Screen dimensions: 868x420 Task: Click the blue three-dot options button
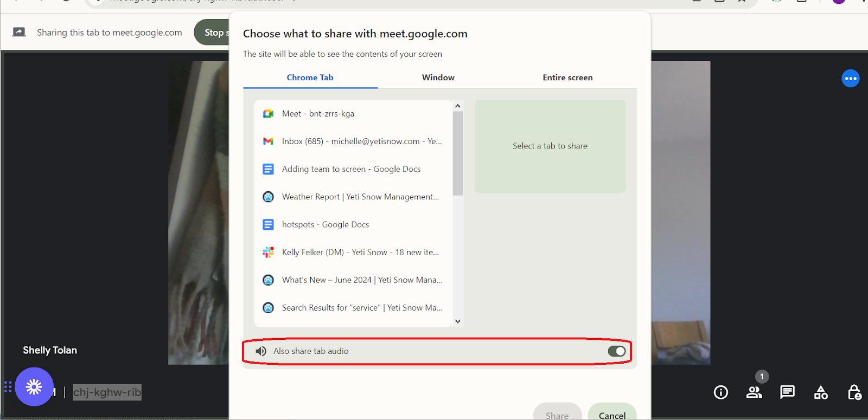click(x=850, y=79)
